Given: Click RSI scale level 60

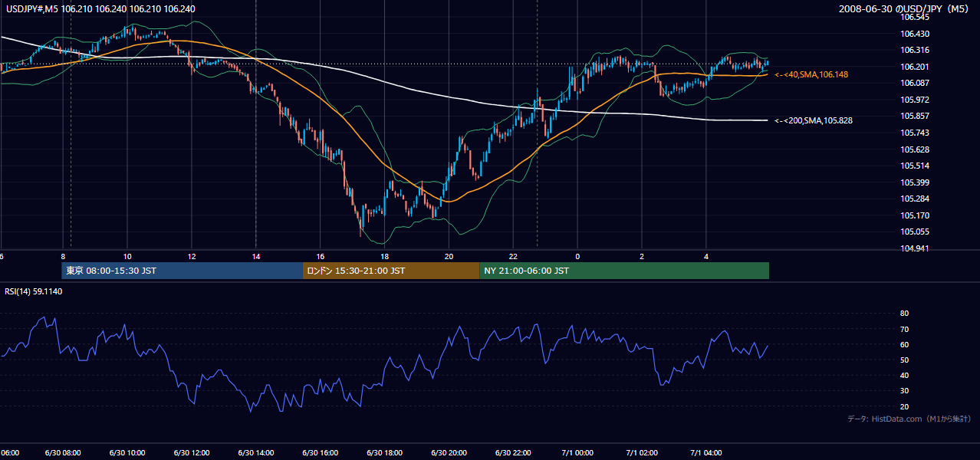Looking at the screenshot, I should click(x=904, y=344).
